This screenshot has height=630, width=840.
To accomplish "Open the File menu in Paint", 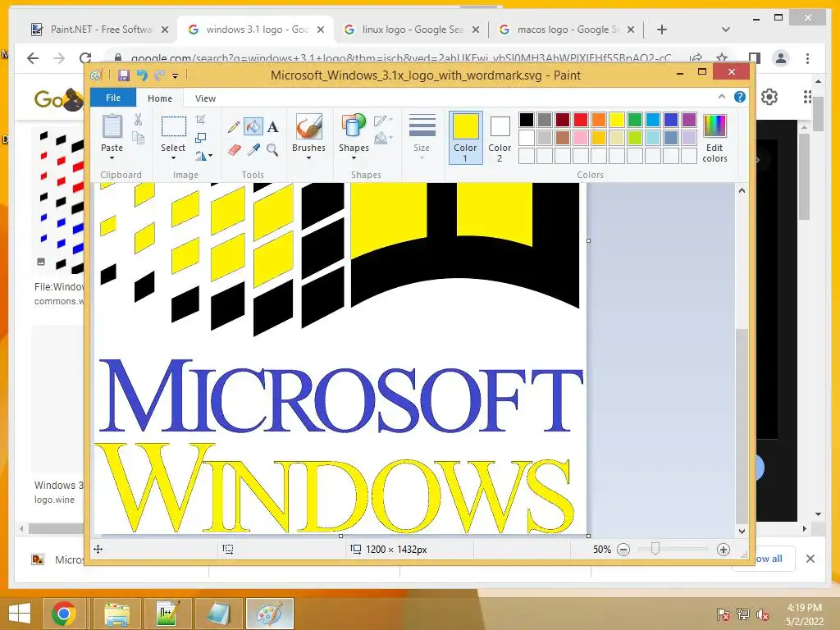I will tap(113, 98).
